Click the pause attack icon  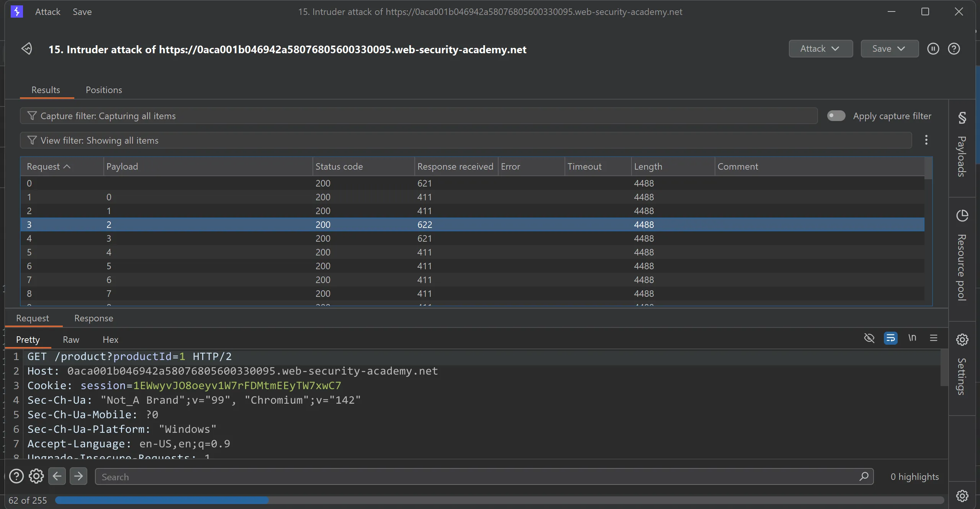click(933, 49)
